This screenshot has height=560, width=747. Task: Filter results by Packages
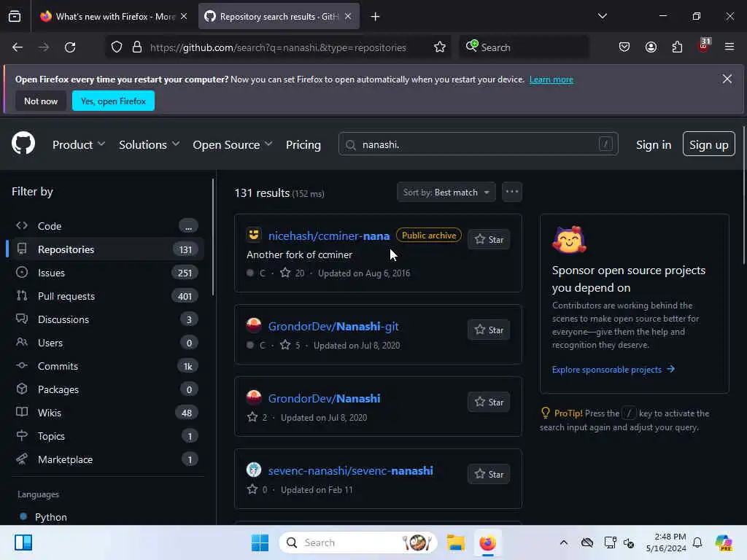[105, 389]
